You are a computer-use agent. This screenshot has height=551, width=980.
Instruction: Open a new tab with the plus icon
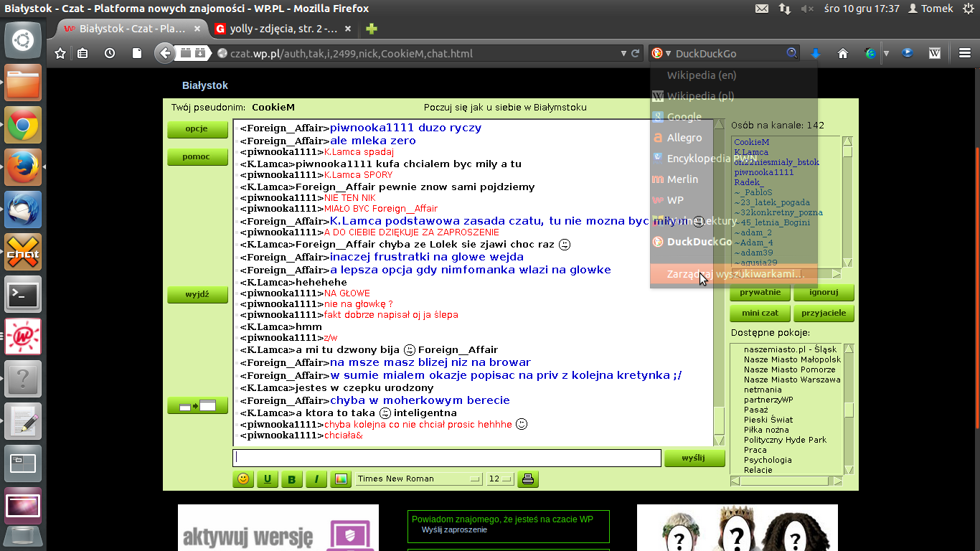tap(371, 29)
